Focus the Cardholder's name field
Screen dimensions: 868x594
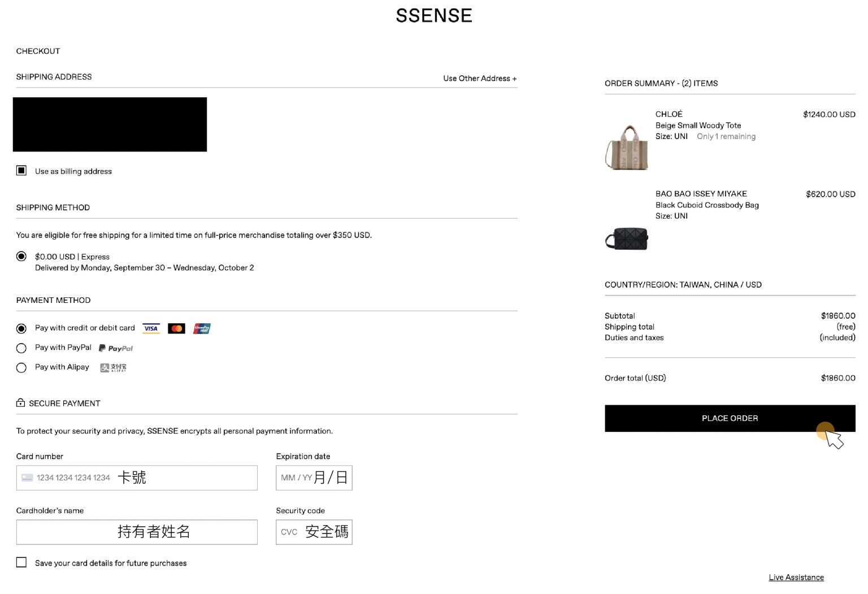click(137, 532)
